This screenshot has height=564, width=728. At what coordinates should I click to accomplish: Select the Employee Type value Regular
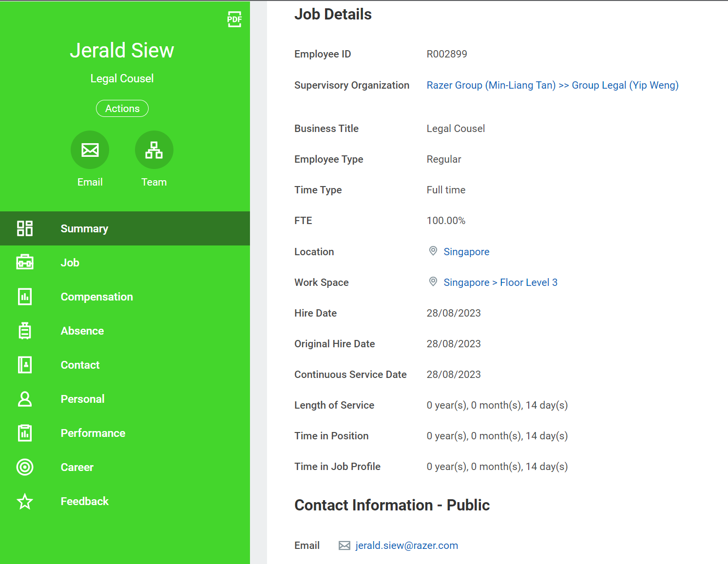pos(443,159)
